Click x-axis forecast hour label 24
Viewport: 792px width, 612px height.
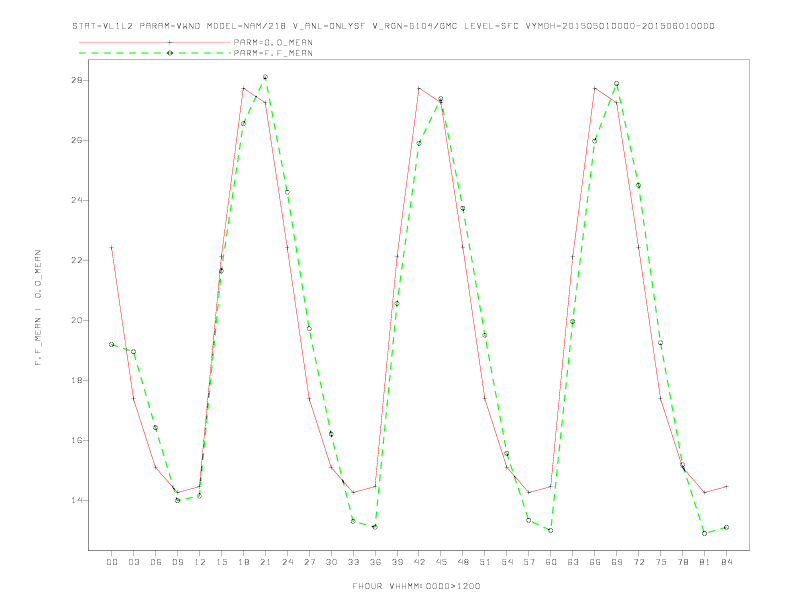point(287,562)
